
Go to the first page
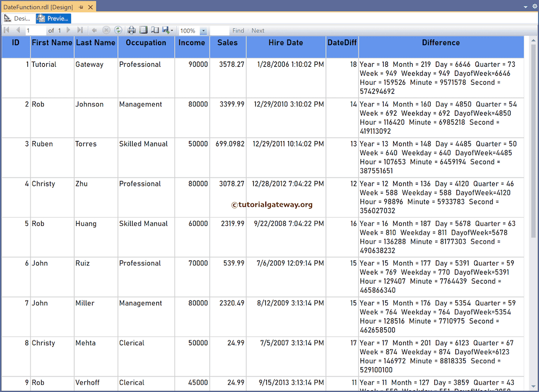6,31
